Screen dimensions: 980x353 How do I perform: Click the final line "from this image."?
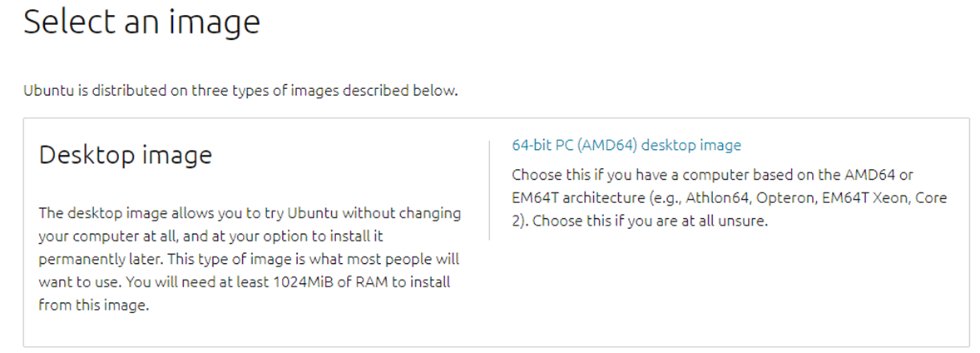tap(93, 306)
